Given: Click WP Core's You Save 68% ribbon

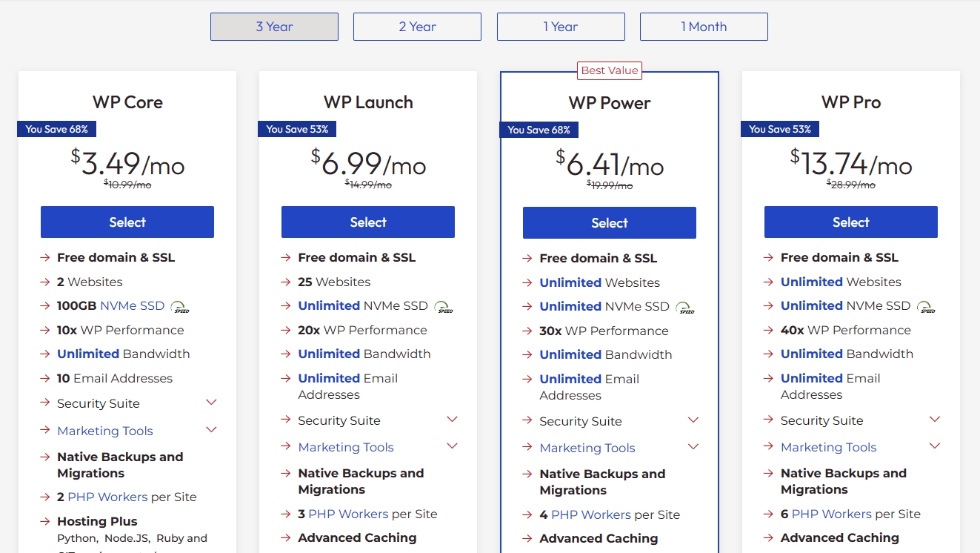Looking at the screenshot, I should [x=57, y=130].
